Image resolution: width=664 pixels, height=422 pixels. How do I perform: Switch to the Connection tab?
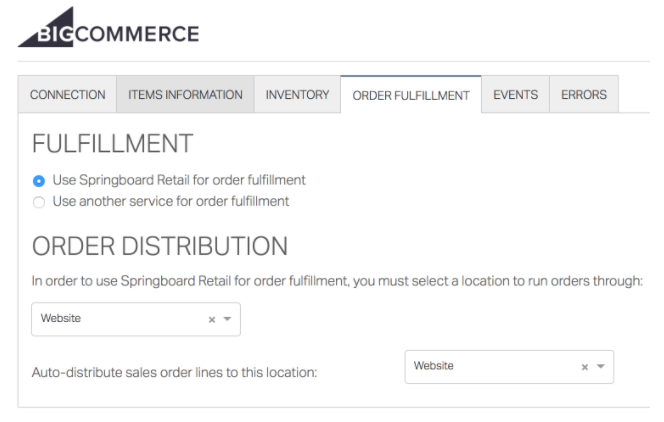click(x=67, y=95)
